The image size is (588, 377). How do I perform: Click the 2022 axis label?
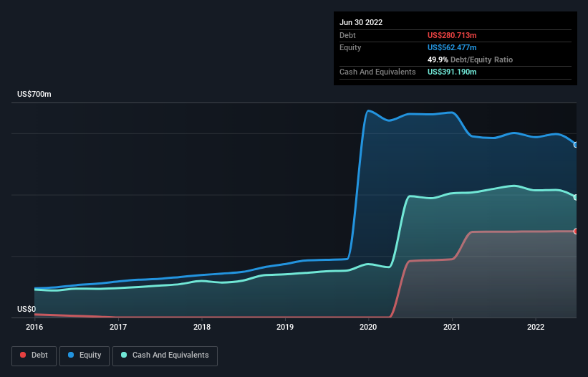536,327
